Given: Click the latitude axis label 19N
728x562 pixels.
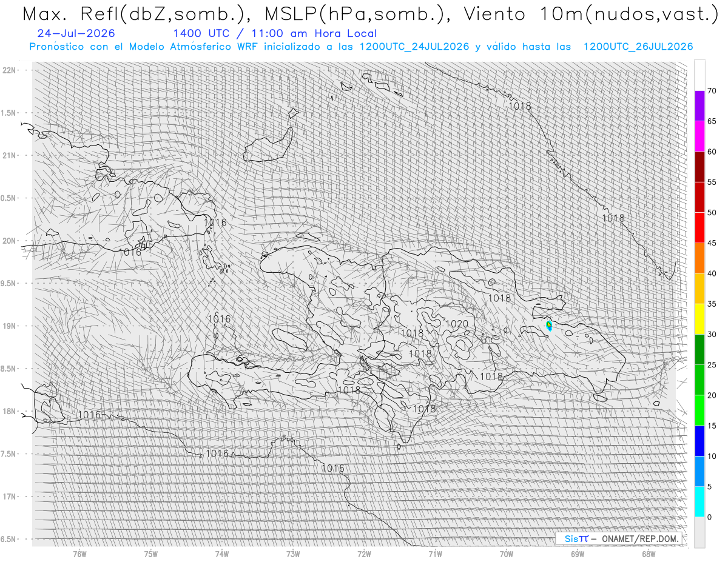Looking at the screenshot, I should coord(8,326).
